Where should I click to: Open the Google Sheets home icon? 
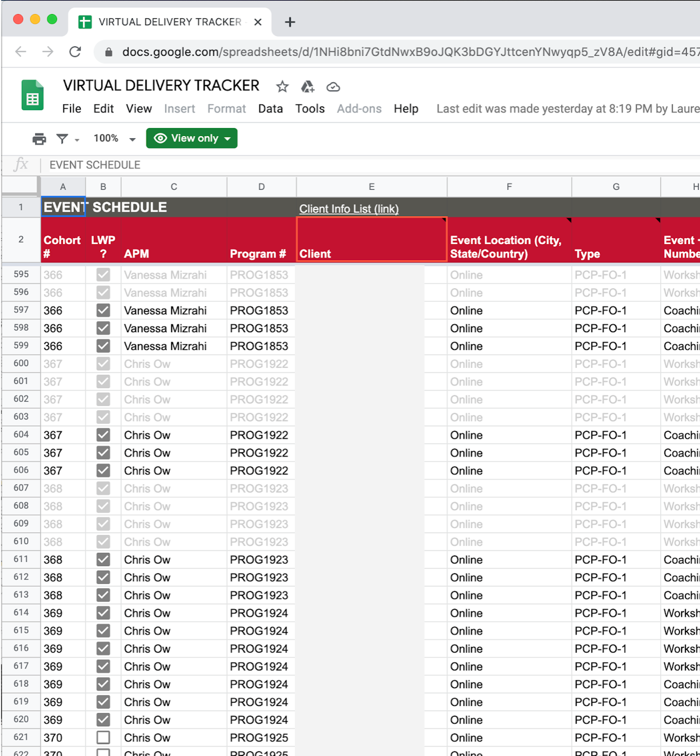point(33,95)
